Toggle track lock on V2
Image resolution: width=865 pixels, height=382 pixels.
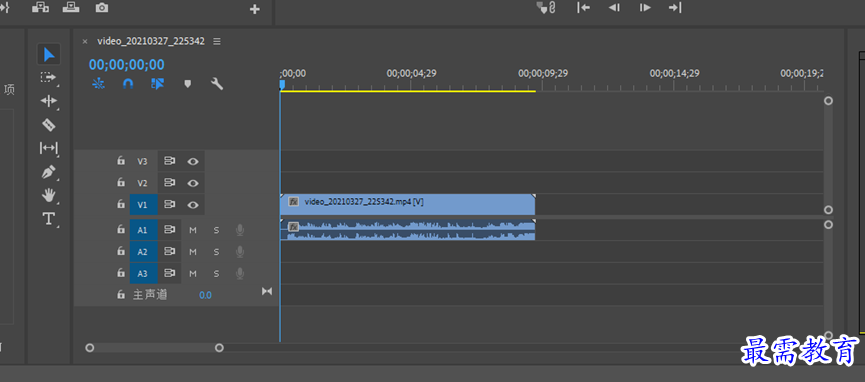[121, 183]
